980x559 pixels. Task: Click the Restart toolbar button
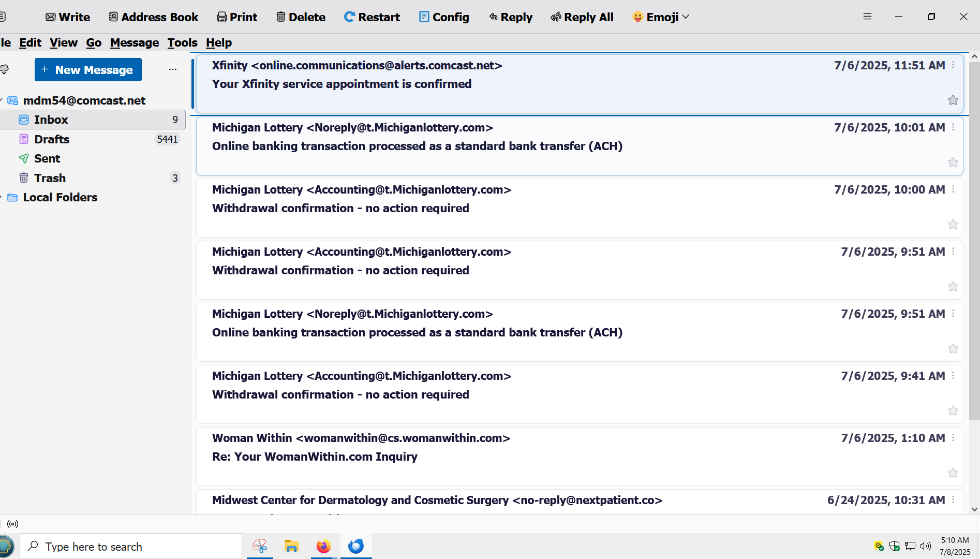(x=372, y=17)
